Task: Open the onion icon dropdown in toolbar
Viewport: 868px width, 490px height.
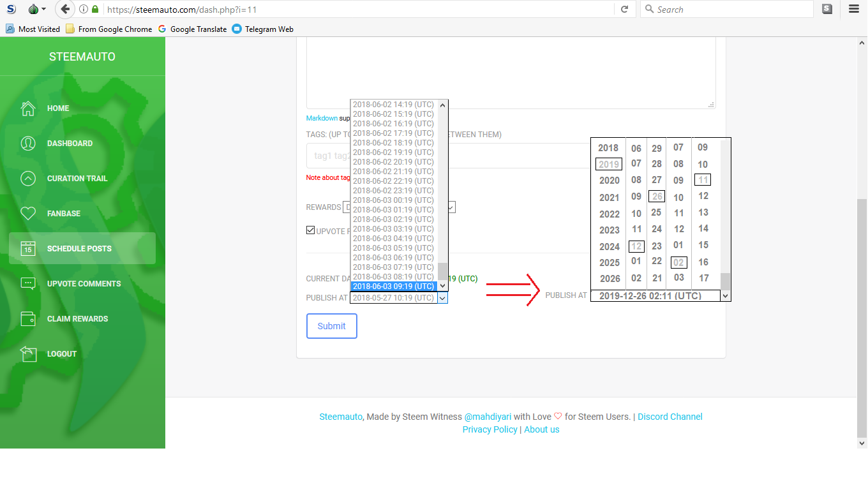Action: pos(37,10)
